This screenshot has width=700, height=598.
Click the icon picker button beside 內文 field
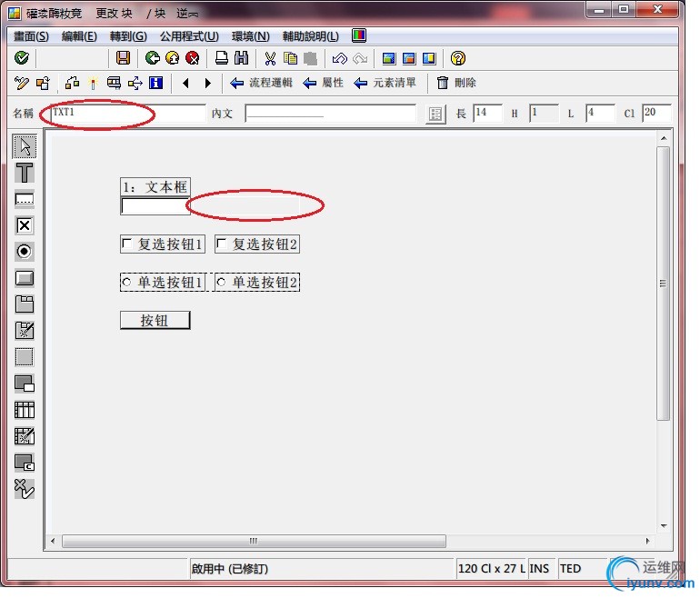[x=435, y=114]
